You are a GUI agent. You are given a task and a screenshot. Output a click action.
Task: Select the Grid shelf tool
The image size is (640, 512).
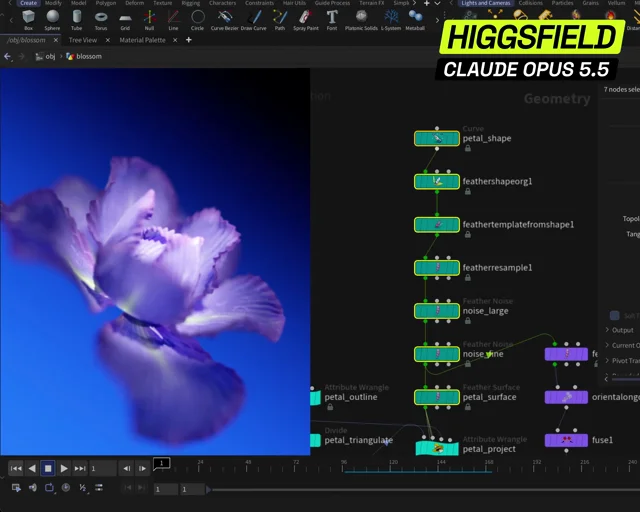coord(125,20)
